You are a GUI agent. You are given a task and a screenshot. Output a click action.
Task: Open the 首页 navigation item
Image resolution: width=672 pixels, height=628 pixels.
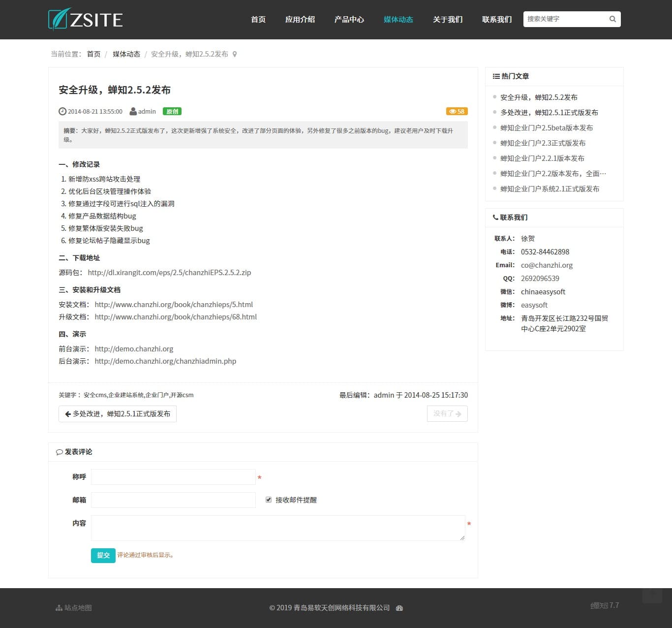(258, 19)
